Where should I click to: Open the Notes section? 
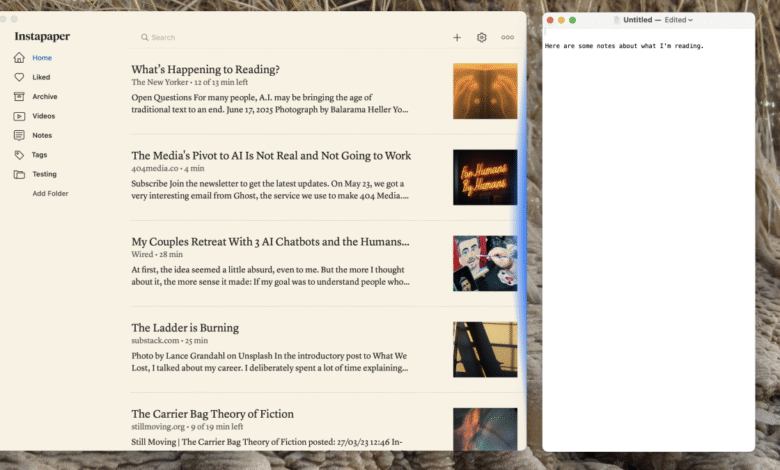[x=42, y=135]
